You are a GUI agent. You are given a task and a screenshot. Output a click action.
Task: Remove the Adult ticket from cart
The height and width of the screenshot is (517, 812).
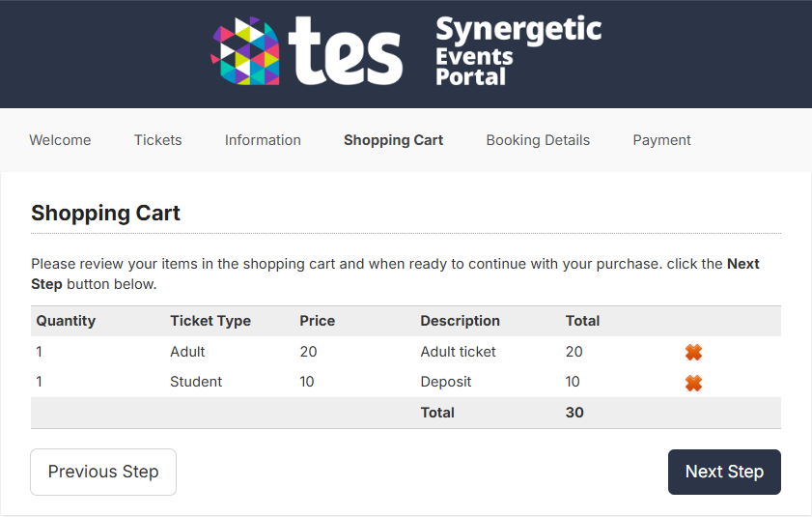pyautogui.click(x=693, y=352)
